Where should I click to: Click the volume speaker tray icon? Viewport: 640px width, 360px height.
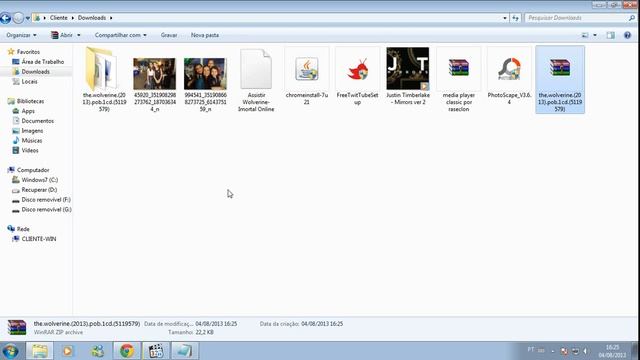(x=585, y=351)
